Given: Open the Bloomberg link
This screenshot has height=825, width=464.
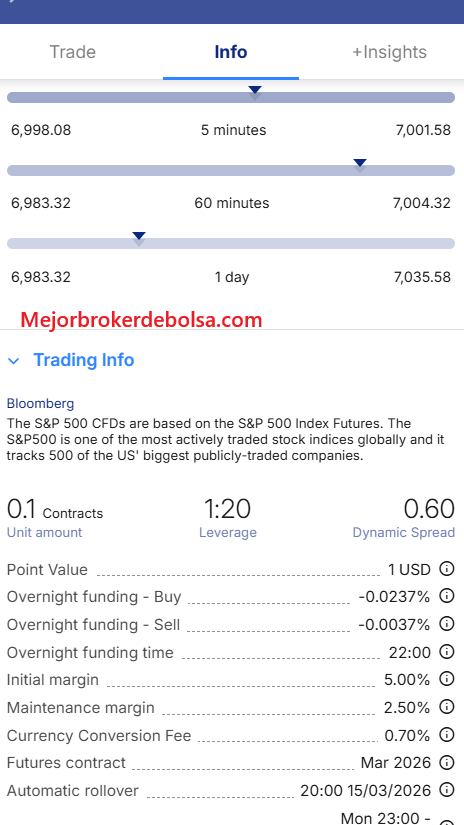Looking at the screenshot, I should pyautogui.click(x=41, y=404).
